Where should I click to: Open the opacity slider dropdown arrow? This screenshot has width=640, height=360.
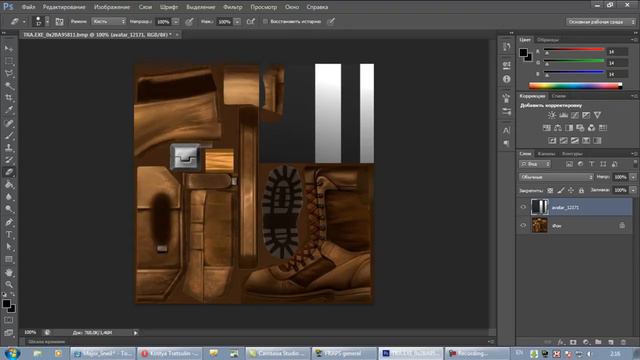(176, 22)
